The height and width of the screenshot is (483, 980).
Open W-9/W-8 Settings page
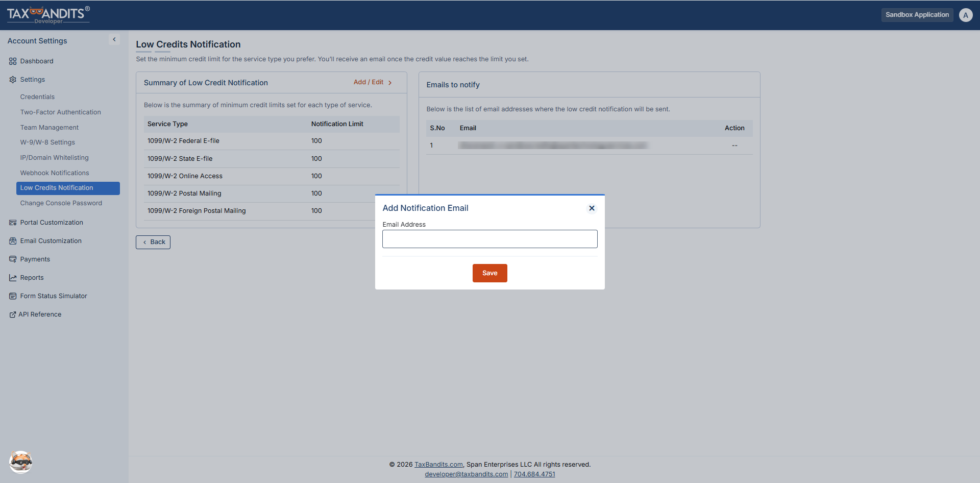click(47, 142)
